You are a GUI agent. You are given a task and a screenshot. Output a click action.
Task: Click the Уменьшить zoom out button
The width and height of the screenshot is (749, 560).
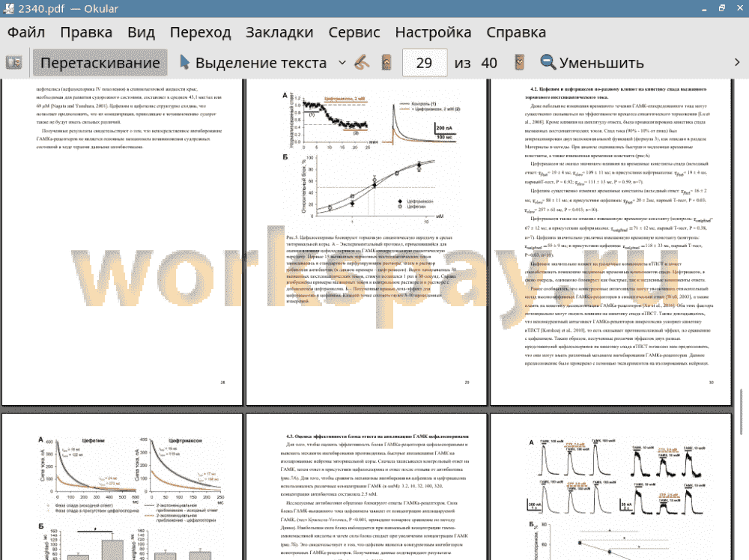(x=592, y=63)
